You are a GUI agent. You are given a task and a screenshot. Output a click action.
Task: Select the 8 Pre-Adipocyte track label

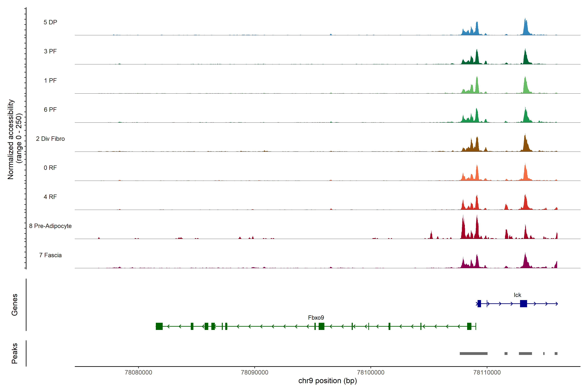tap(50, 226)
